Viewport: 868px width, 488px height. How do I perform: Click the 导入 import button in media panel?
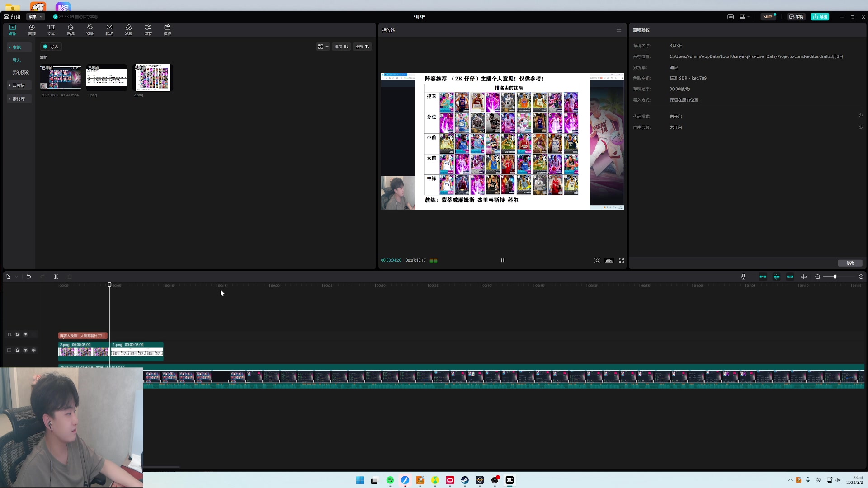coord(51,47)
